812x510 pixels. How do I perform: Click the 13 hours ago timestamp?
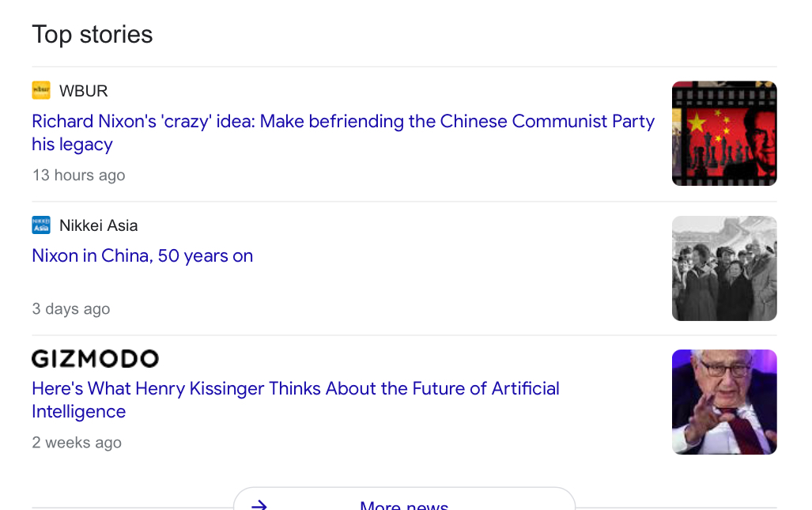79,175
